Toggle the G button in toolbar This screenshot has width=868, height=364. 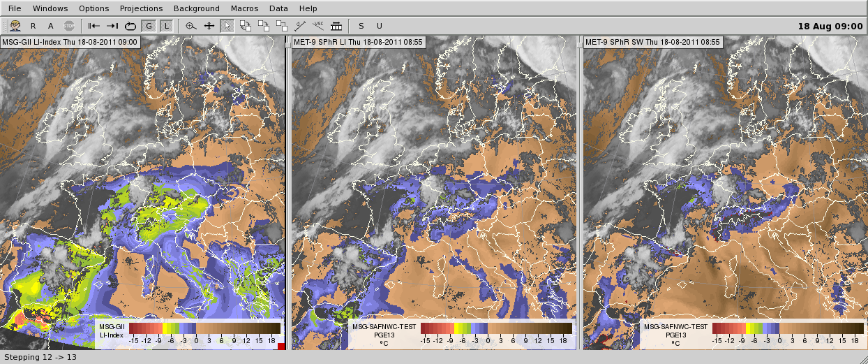[x=148, y=26]
